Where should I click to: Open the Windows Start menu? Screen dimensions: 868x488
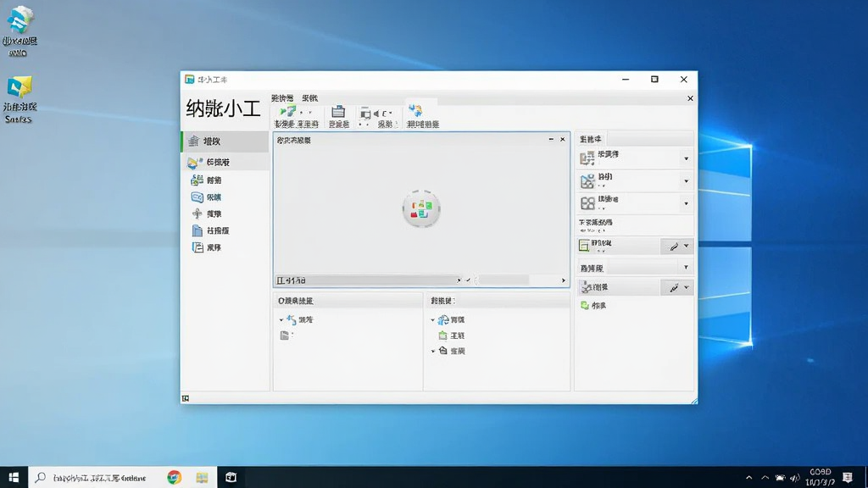[x=14, y=477]
